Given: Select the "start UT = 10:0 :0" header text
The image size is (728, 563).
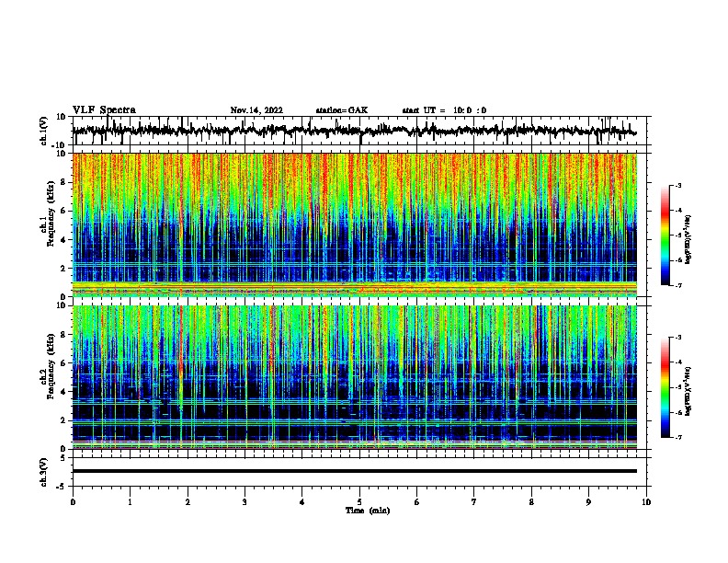Looking at the screenshot, I should [x=444, y=110].
